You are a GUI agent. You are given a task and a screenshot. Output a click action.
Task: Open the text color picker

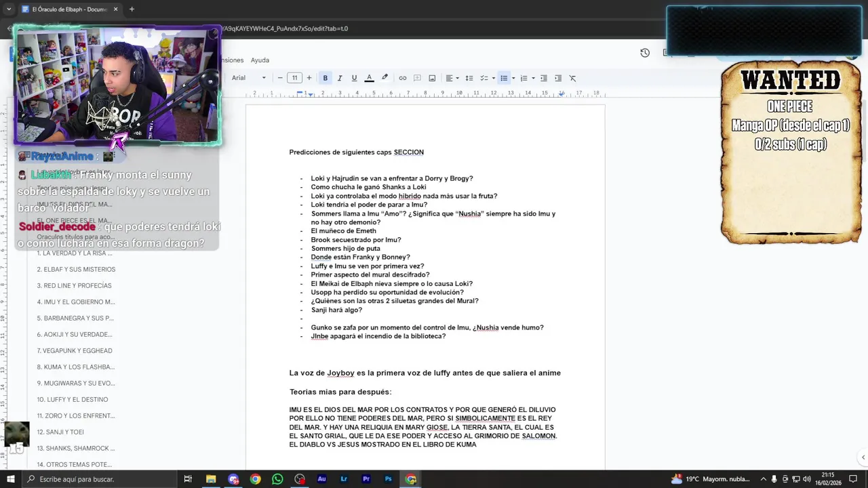[x=369, y=78]
